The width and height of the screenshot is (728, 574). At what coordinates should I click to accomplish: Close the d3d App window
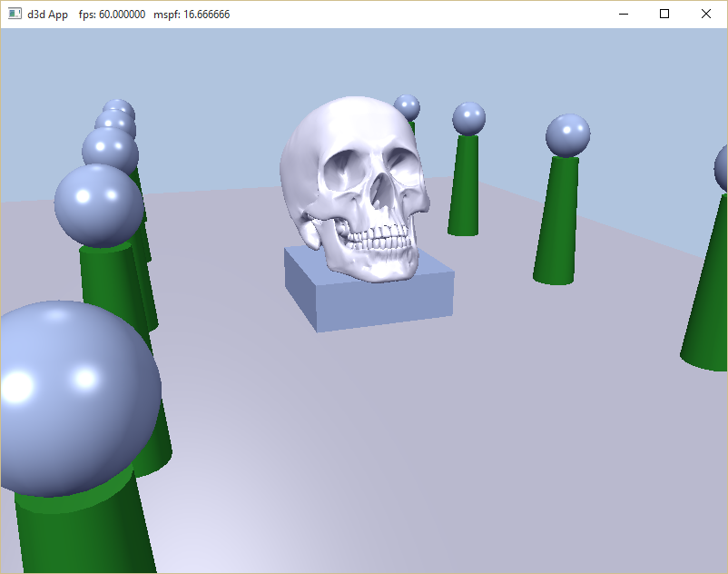(706, 14)
